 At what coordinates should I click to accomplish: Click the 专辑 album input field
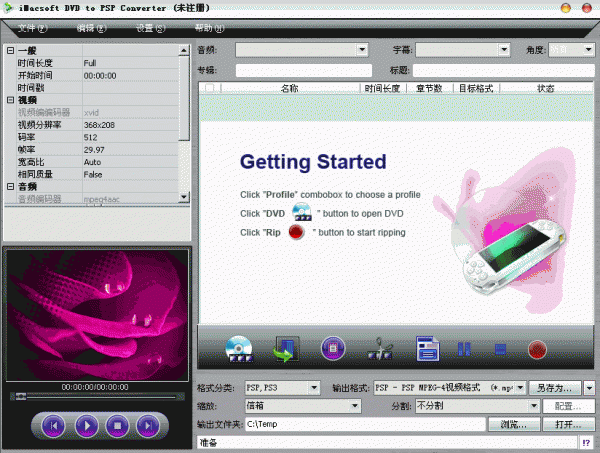pos(304,70)
